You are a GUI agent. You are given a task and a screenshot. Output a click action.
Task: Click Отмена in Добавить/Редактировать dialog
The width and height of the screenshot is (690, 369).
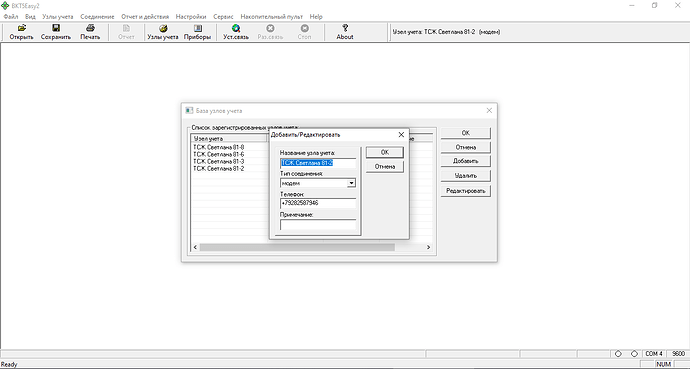tap(385, 167)
